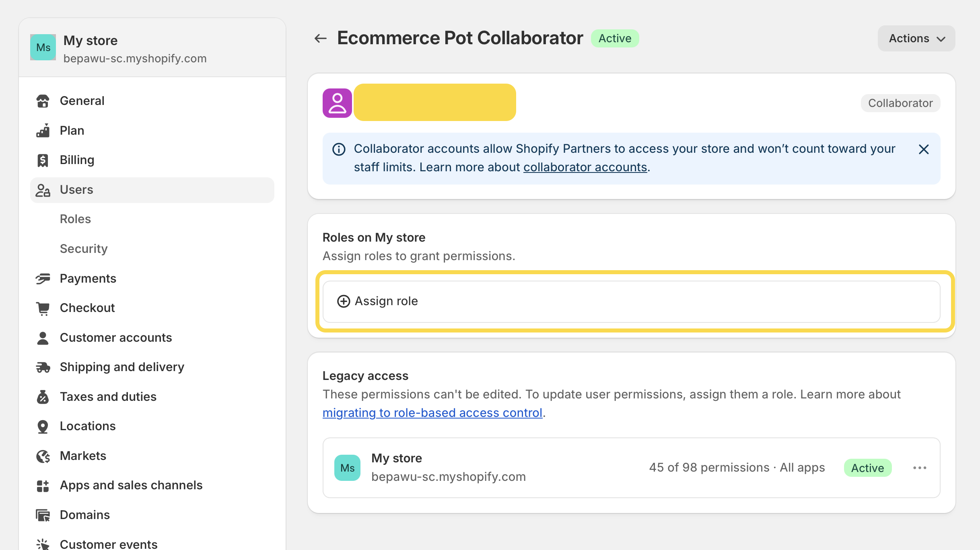Follow the collaborator accounts link

tap(585, 167)
